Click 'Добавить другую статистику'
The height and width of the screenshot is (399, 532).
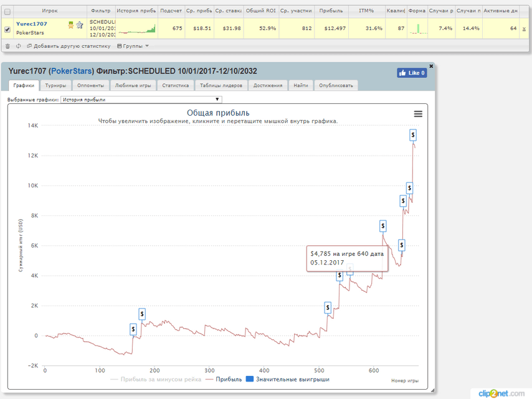(69, 46)
